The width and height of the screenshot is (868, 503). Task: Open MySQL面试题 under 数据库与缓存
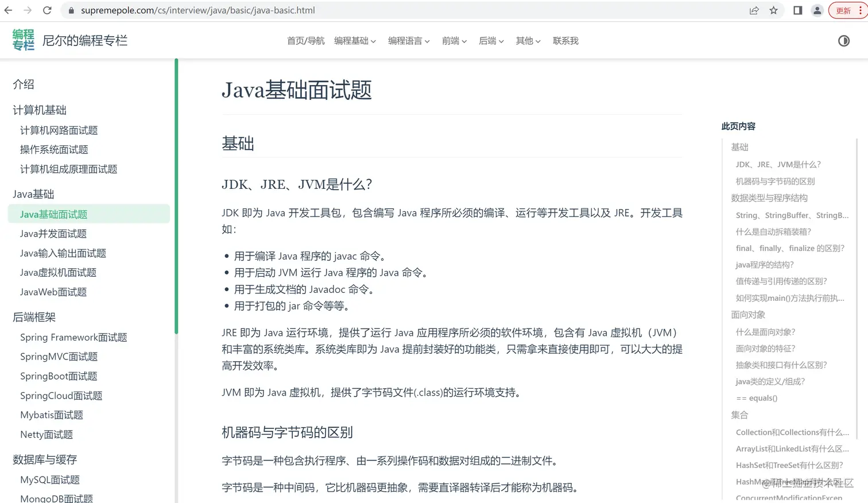tap(49, 479)
